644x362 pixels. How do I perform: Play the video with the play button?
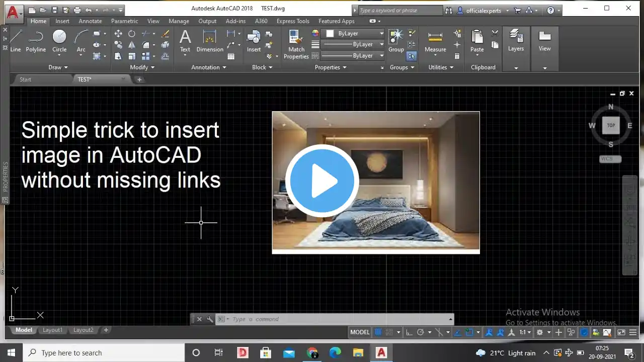322,181
